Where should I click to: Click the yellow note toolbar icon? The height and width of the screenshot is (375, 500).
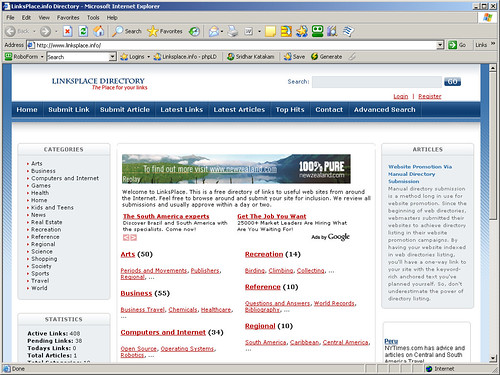click(x=270, y=31)
